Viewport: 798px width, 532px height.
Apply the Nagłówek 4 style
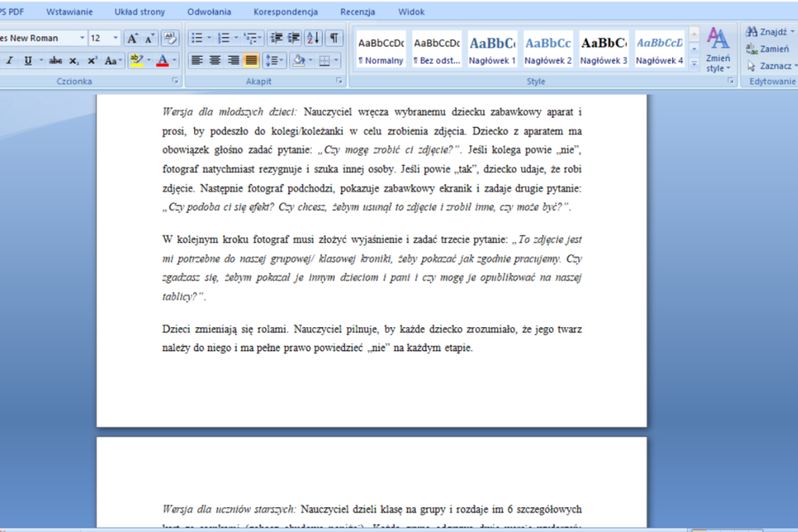click(660, 50)
